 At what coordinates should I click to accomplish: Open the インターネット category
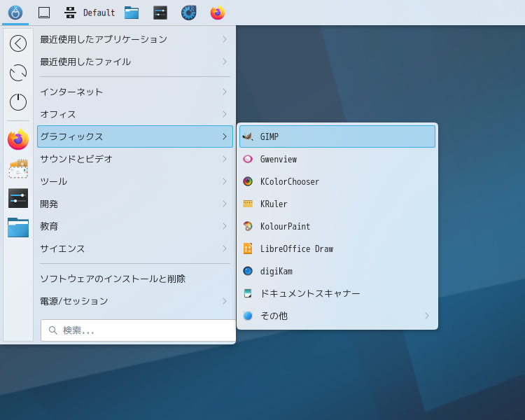click(x=135, y=92)
